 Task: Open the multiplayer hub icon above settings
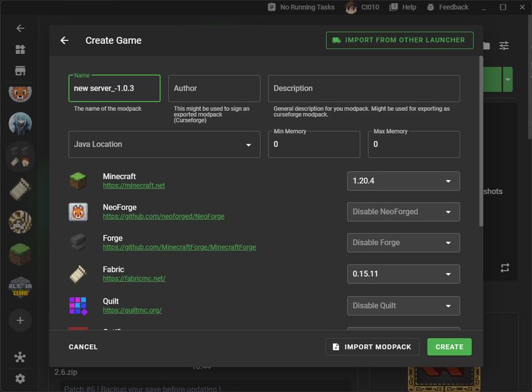point(20,357)
